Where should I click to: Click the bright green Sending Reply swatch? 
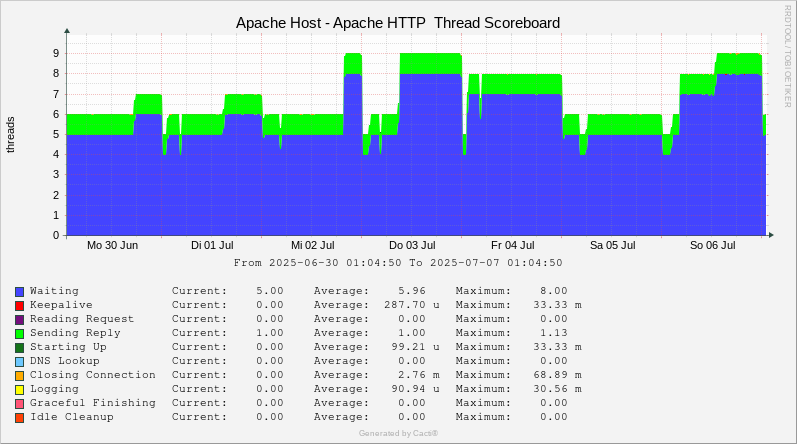point(19,334)
